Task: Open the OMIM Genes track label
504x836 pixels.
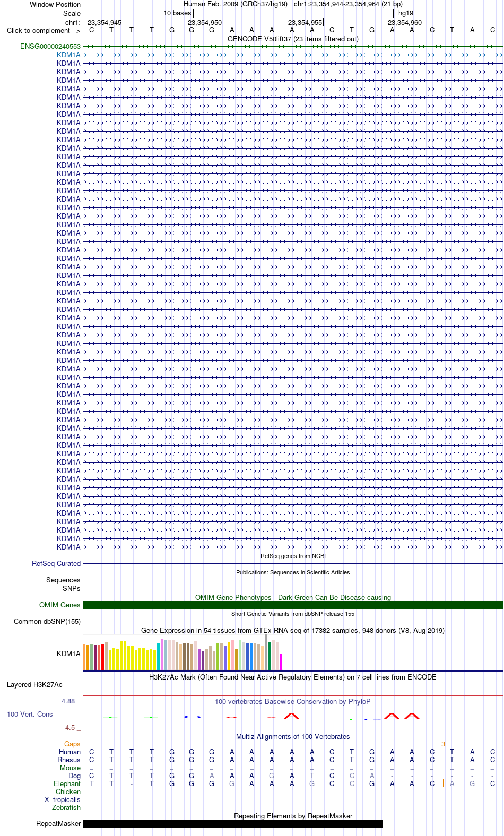Action: [59, 605]
